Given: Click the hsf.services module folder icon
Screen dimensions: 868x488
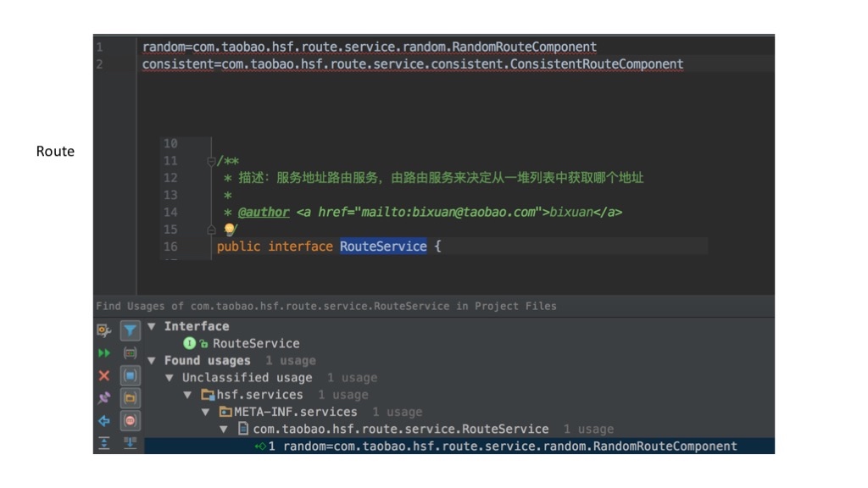Looking at the screenshot, I should [208, 395].
